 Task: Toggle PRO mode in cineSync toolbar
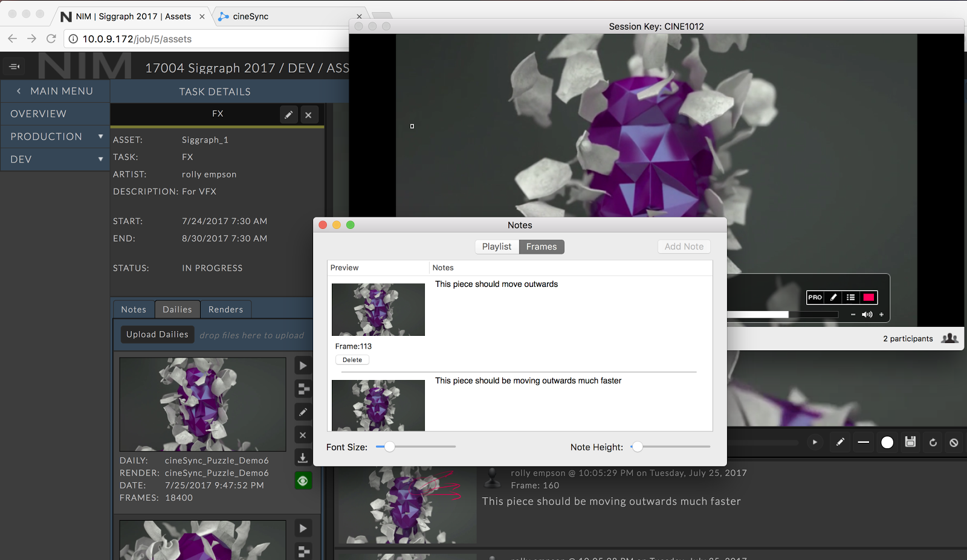[815, 297]
